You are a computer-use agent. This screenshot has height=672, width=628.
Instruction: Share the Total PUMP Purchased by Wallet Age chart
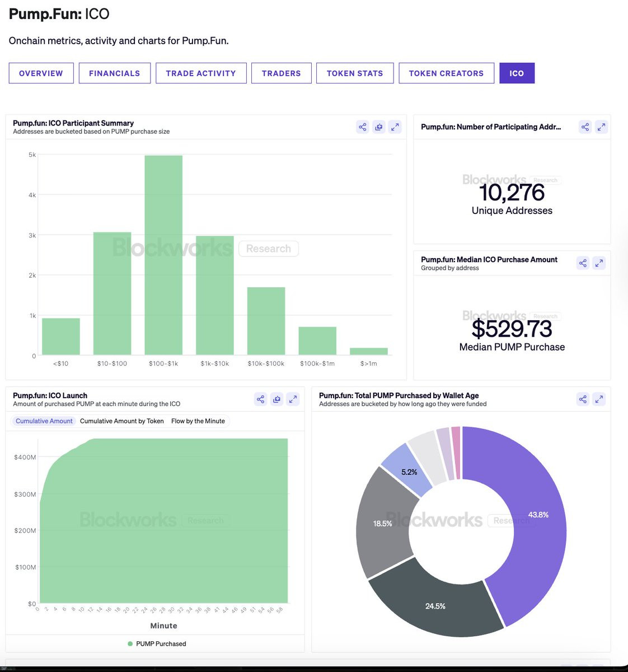(583, 399)
